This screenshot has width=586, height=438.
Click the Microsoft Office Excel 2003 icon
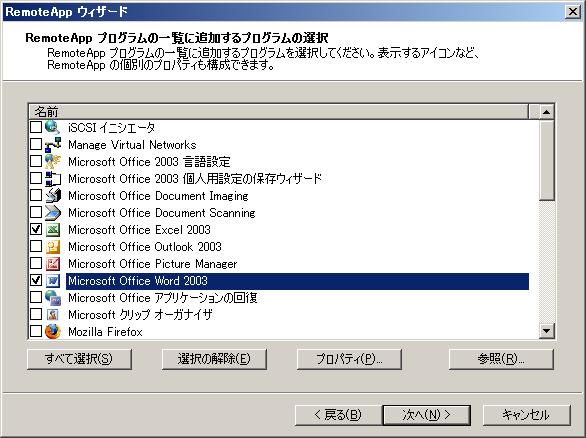[52, 230]
